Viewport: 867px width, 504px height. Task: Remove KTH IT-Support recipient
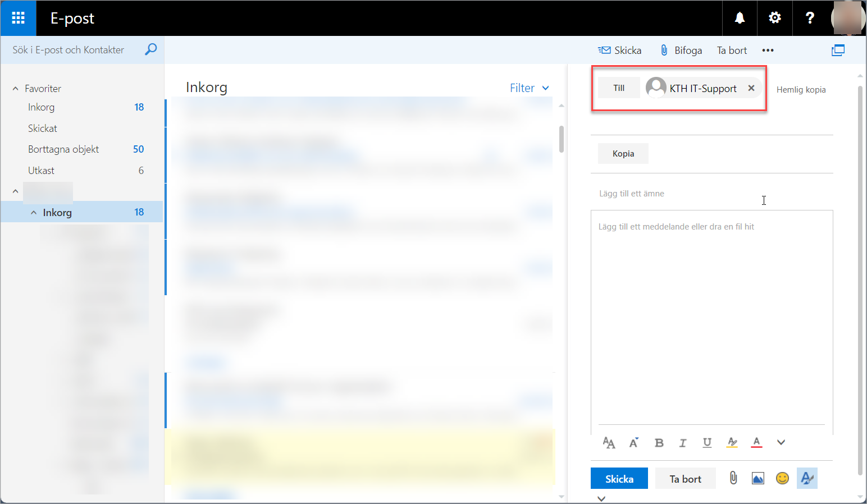751,88
